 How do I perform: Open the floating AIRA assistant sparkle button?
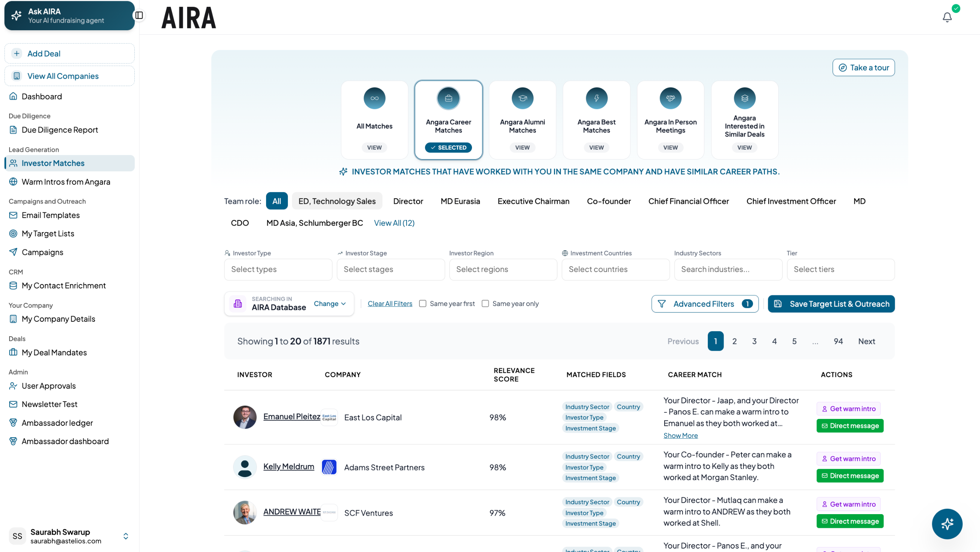pyautogui.click(x=947, y=524)
